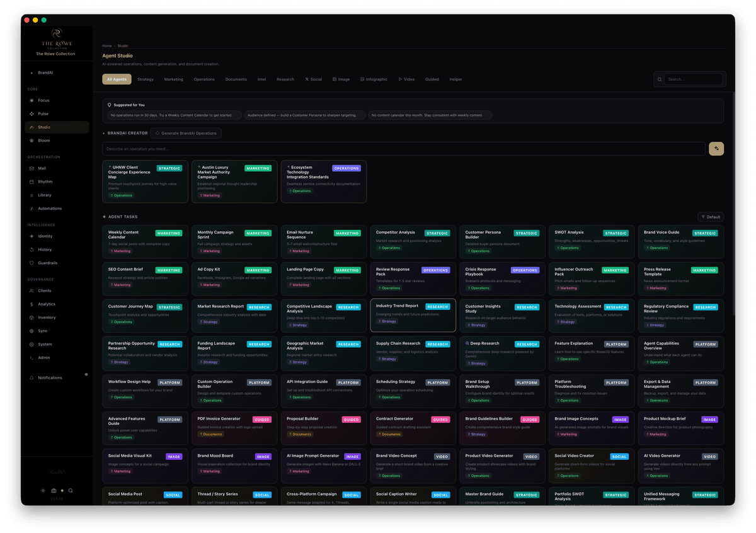The height and width of the screenshot is (533, 756).
Task: Toggle light theme with the sun icon
Action: pyautogui.click(x=43, y=490)
